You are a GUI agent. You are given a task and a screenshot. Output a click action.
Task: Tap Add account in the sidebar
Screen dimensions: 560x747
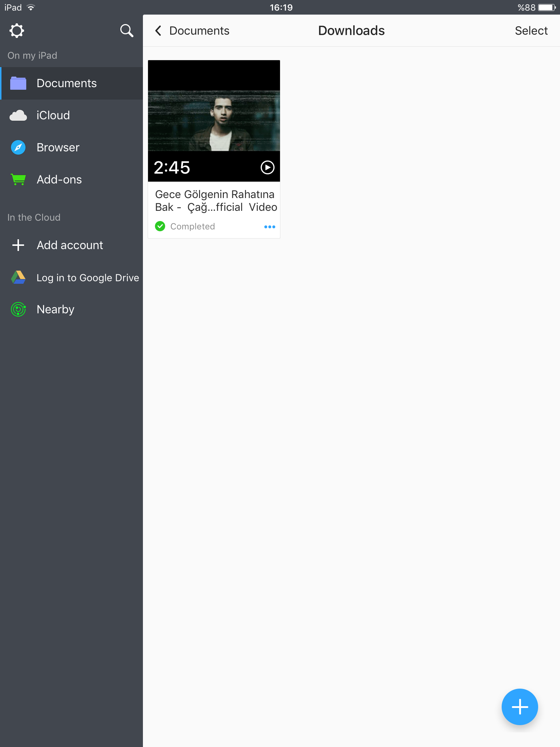[x=71, y=245]
